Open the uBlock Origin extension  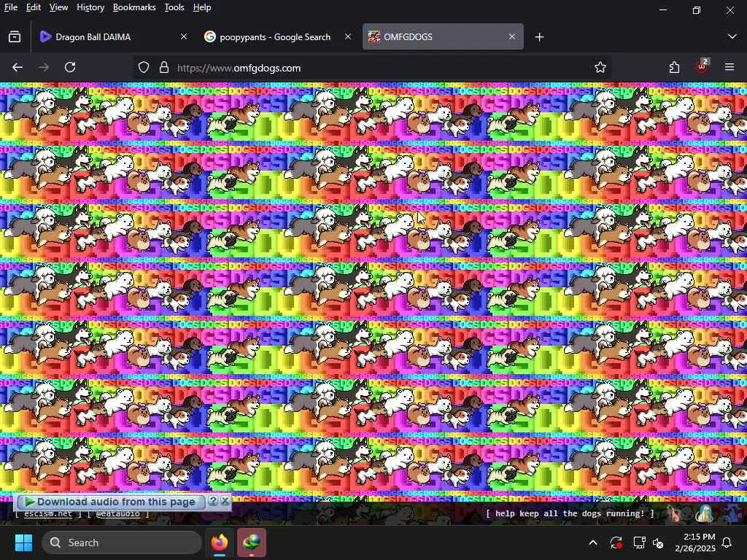click(x=702, y=66)
